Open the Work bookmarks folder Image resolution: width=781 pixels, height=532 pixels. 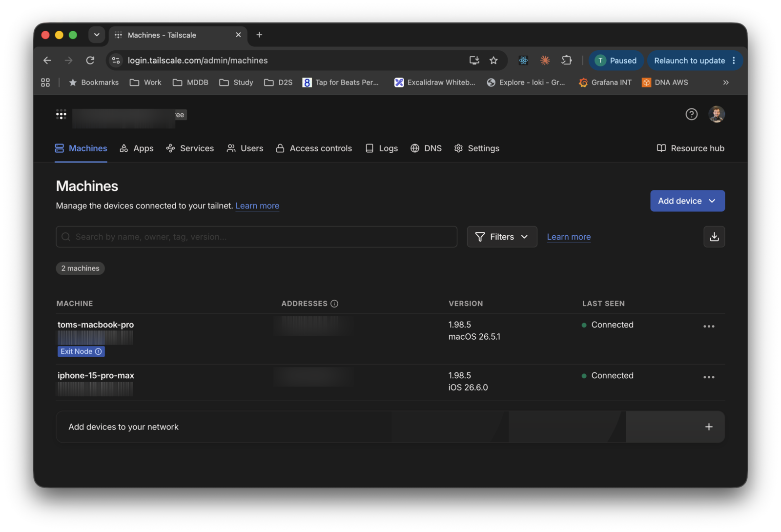[145, 82]
